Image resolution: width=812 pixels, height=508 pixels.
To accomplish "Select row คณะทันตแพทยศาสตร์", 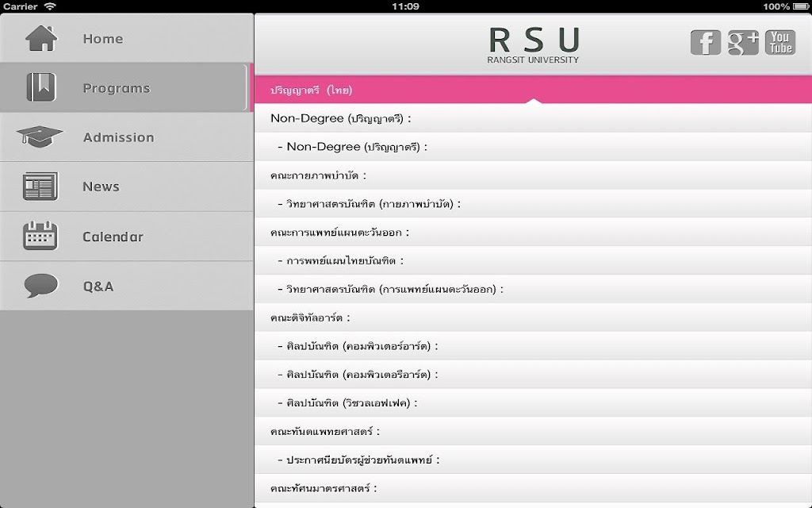I will click(534, 431).
